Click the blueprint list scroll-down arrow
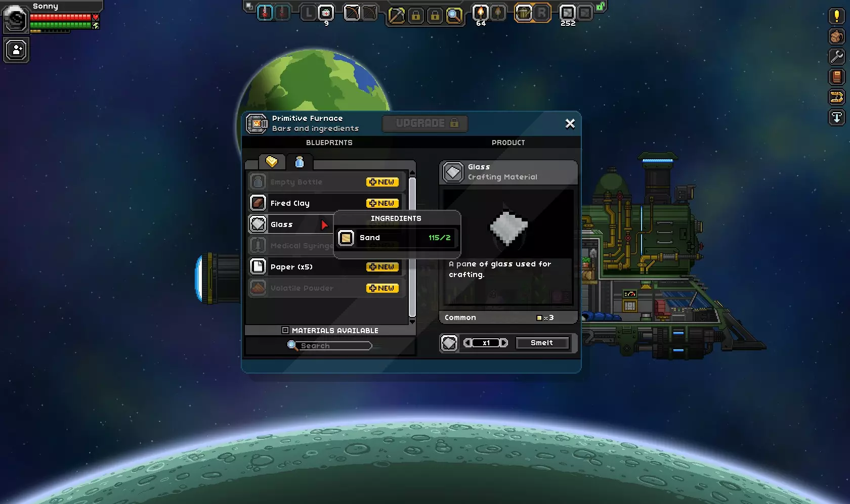850x504 pixels. pos(412,321)
